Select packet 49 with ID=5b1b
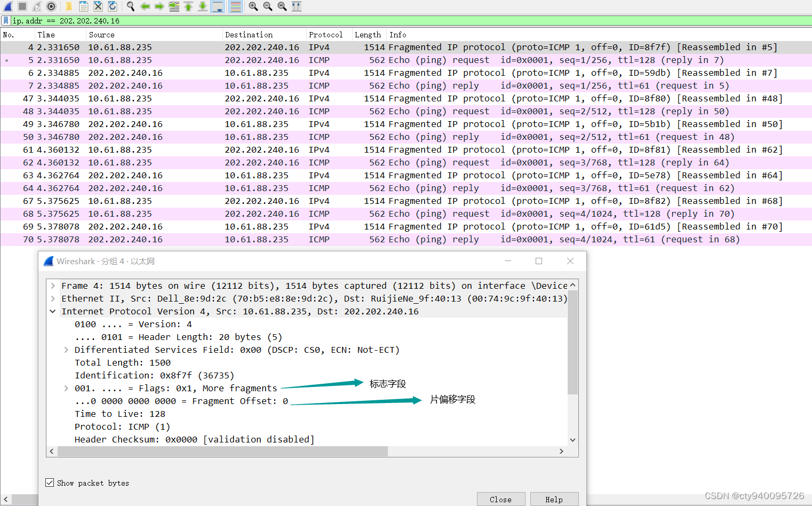The height and width of the screenshot is (506, 812). point(406,124)
